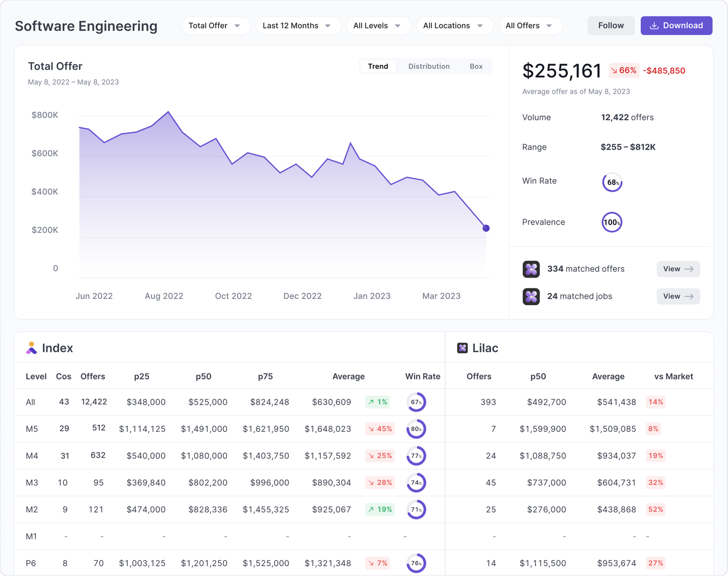728x576 pixels.
Task: Expand the Last 12 Months date filter
Action: coord(298,25)
